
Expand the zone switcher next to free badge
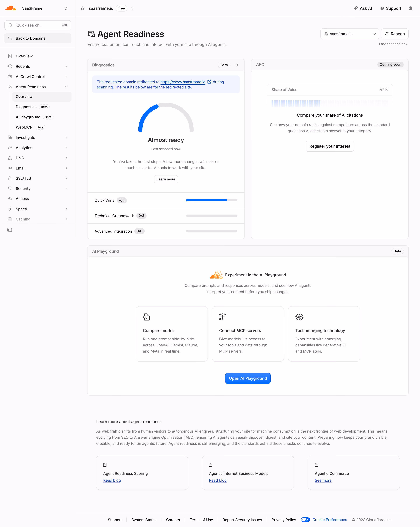[132, 8]
